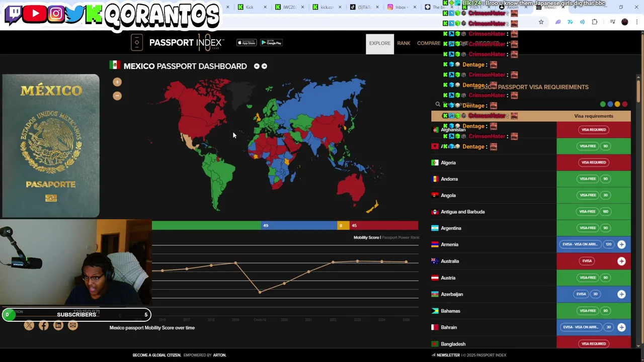644x362 pixels.
Task: Switch chart to Mobility Score
Action: point(366,237)
